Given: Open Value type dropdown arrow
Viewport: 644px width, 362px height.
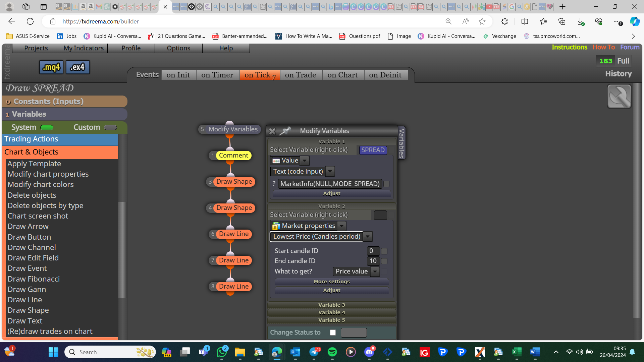Looking at the screenshot, I should coord(305,161).
